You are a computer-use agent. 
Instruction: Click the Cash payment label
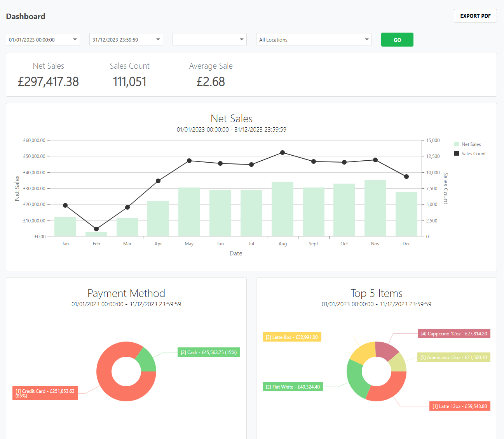pos(209,352)
